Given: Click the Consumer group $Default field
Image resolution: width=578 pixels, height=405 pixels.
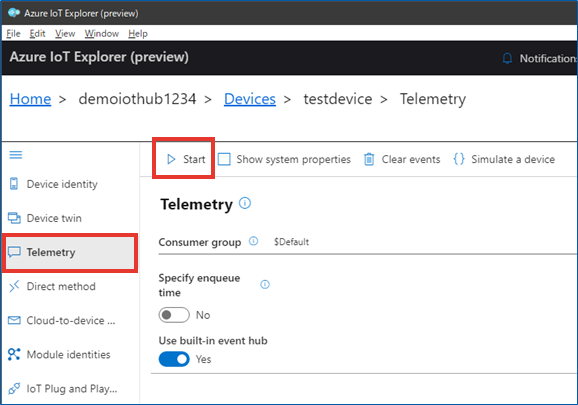Looking at the screenshot, I should [368, 242].
